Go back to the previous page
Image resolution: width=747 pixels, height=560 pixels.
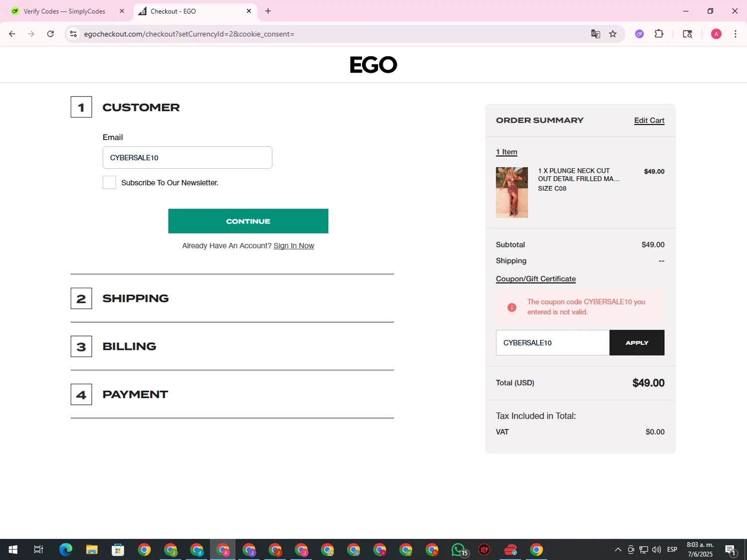coord(12,34)
